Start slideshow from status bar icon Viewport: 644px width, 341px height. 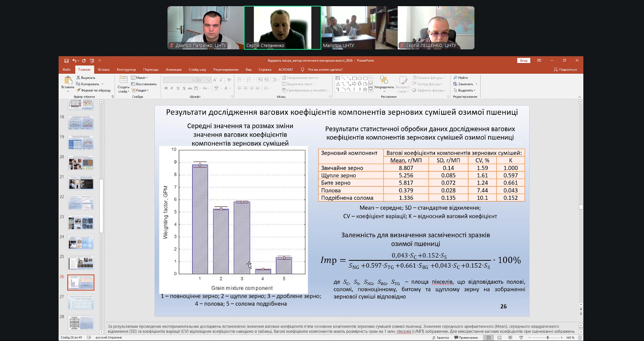pyautogui.click(x=521, y=338)
